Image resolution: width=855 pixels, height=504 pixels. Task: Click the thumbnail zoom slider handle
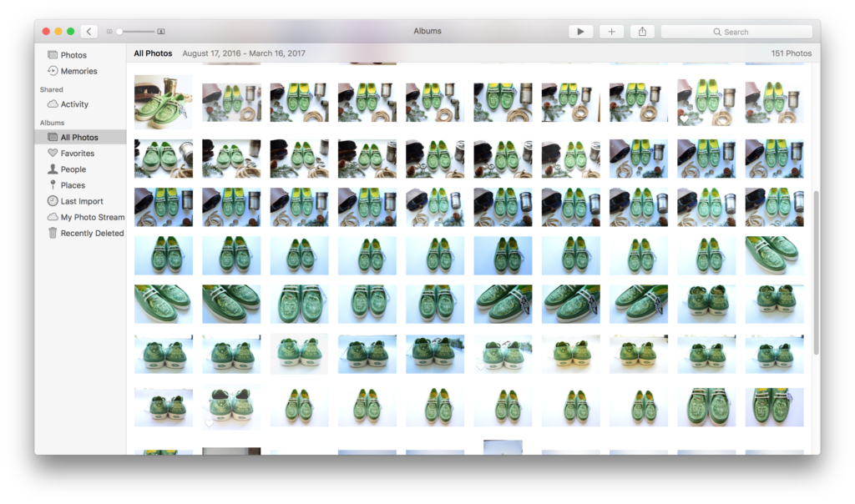[119, 32]
